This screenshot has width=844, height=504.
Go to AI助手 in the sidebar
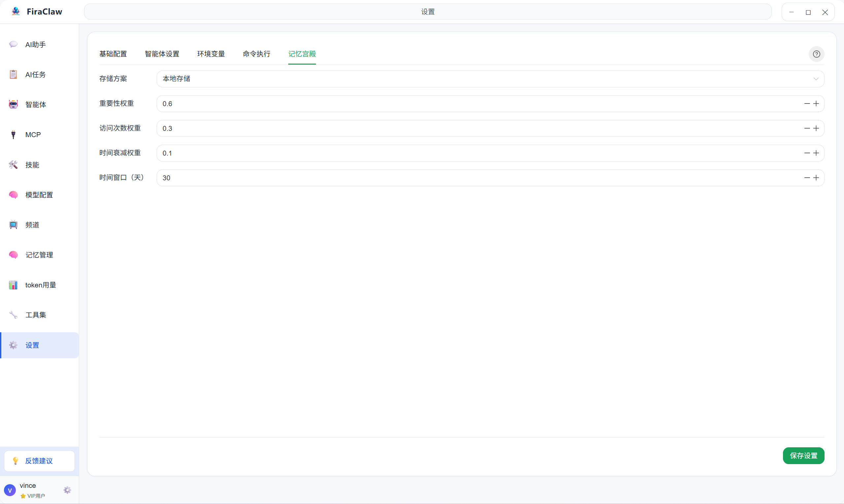pos(40,44)
